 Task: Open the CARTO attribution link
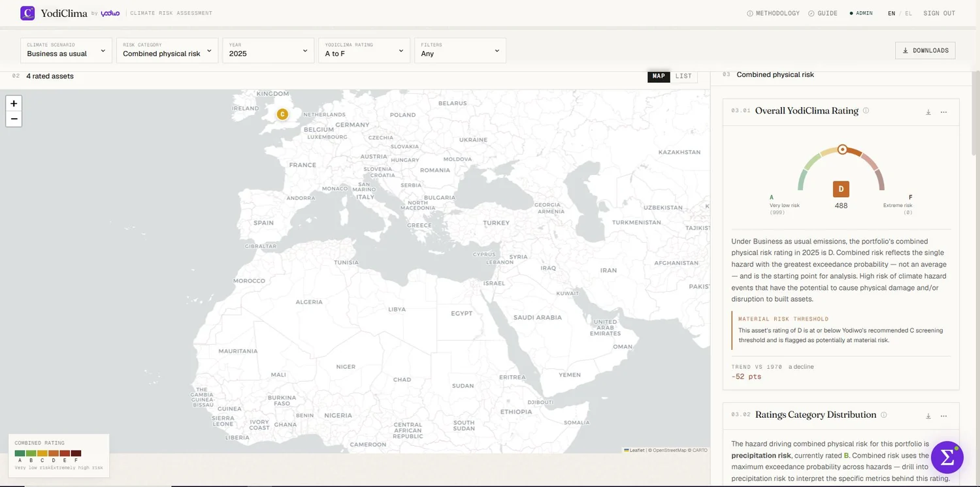coord(700,450)
